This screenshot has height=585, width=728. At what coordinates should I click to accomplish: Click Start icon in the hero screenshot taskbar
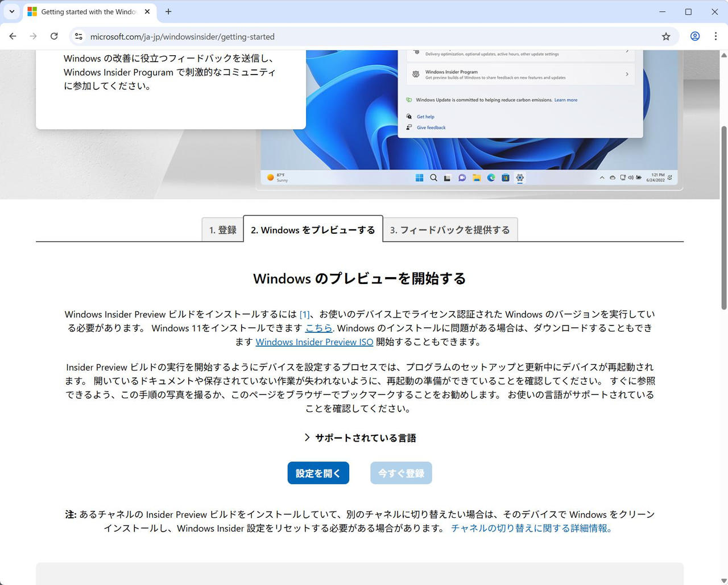coord(419,178)
